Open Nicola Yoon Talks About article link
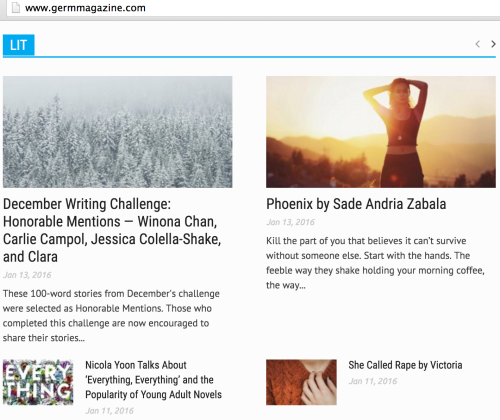 (153, 380)
